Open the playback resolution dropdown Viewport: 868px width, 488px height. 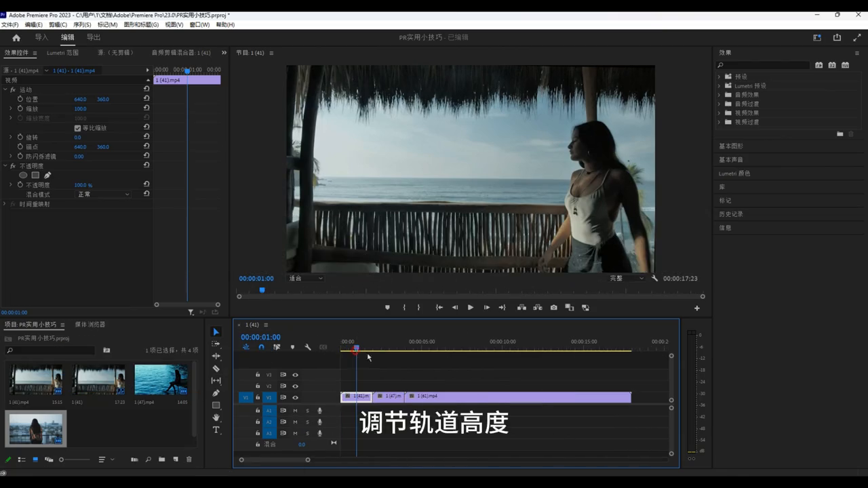[x=627, y=278]
